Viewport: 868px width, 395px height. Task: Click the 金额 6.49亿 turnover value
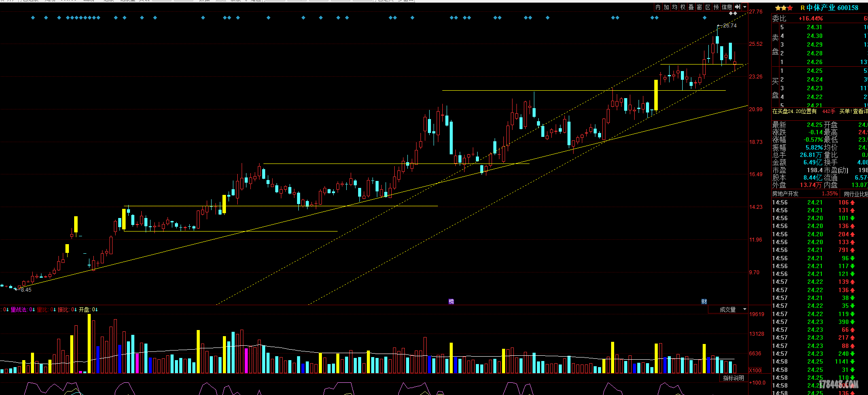[x=813, y=162]
